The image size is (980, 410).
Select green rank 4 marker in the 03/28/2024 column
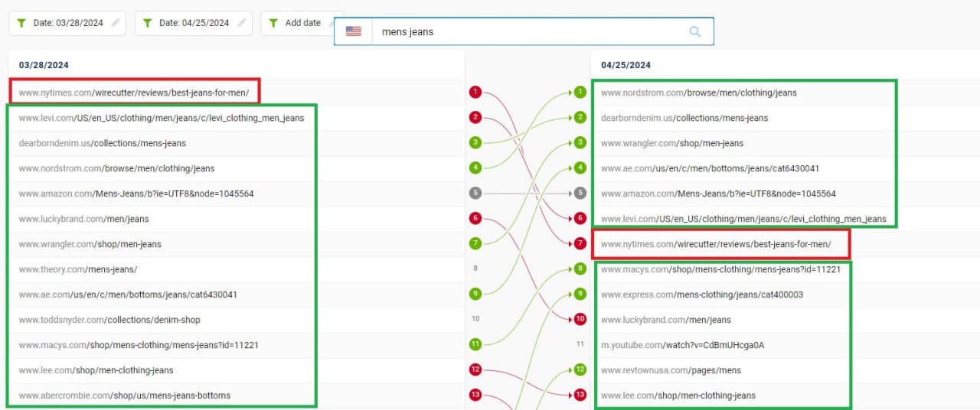click(475, 168)
